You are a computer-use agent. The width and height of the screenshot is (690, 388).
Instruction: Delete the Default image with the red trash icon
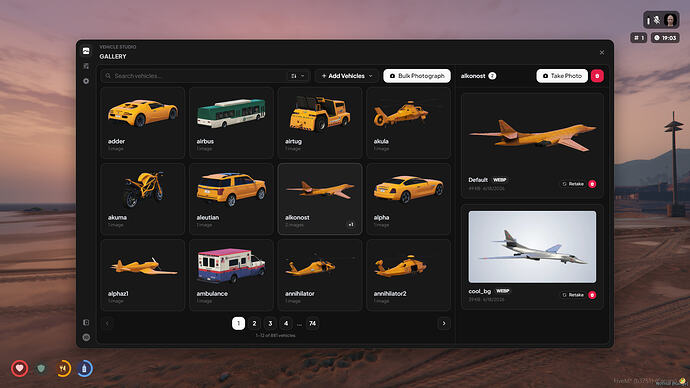(x=592, y=184)
